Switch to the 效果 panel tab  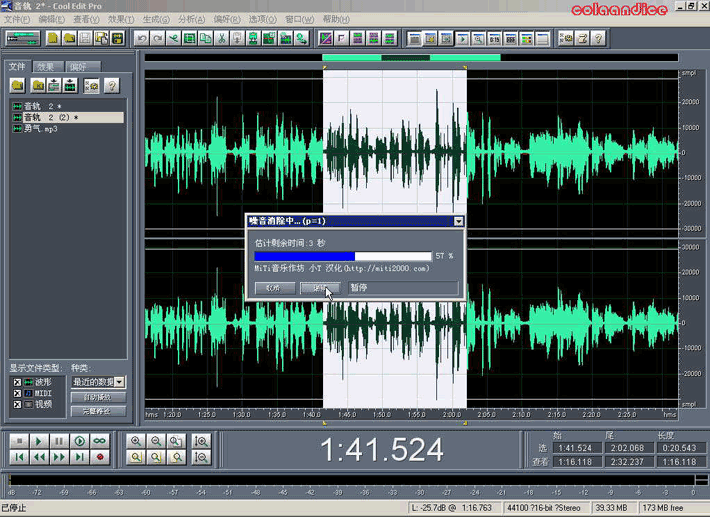click(46, 67)
